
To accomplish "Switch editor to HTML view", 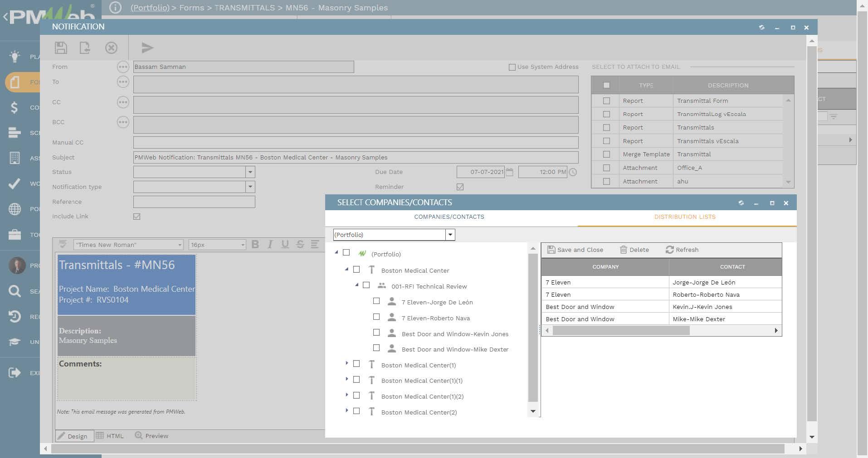I will 110,436.
